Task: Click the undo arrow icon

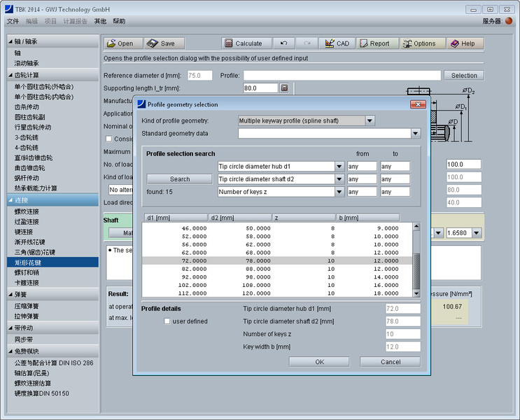Action: [283, 43]
